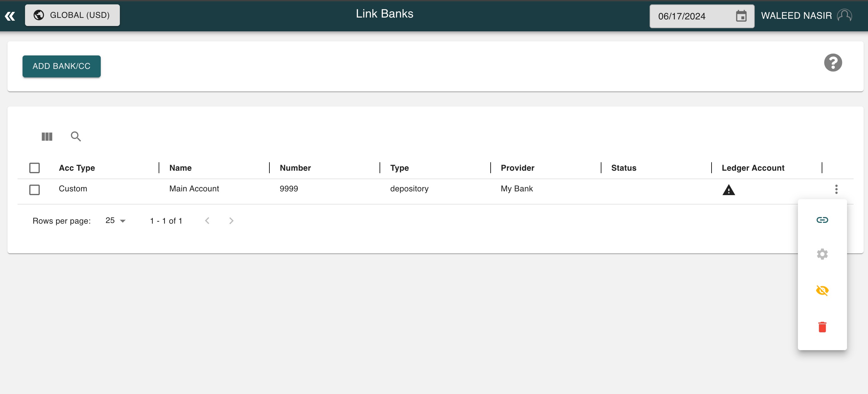Open the rows per page 25 dropdown
868x394 pixels.
tap(115, 220)
